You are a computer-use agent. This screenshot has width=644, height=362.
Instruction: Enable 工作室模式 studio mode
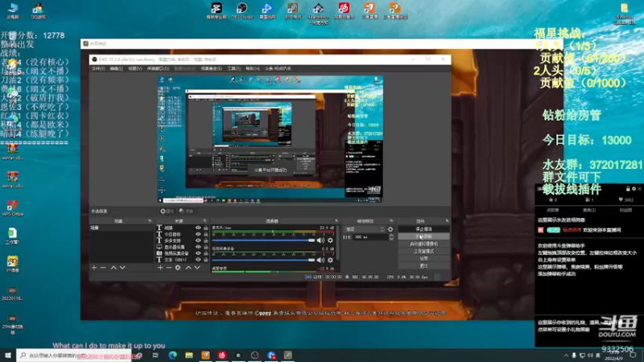pos(423,251)
